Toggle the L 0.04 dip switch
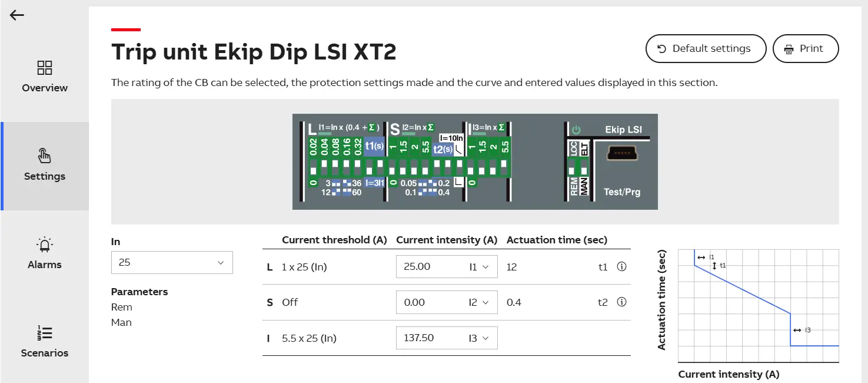868x383 pixels. pos(325,167)
